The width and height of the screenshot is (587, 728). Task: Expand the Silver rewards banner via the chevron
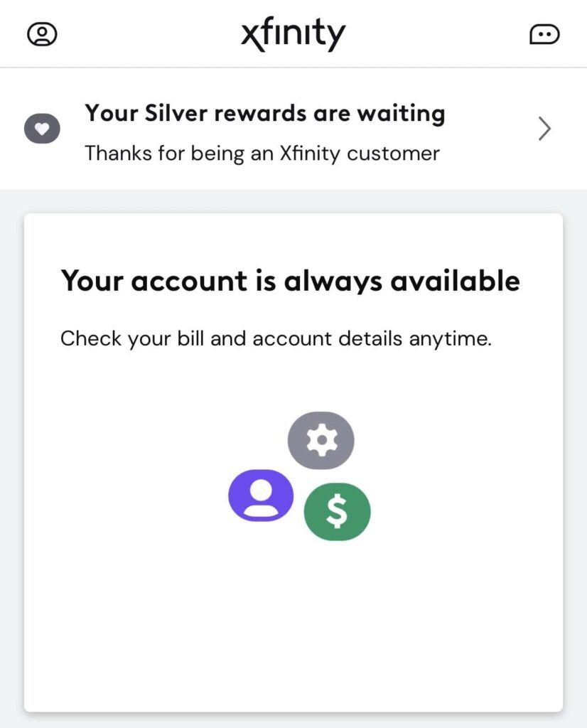(x=544, y=129)
